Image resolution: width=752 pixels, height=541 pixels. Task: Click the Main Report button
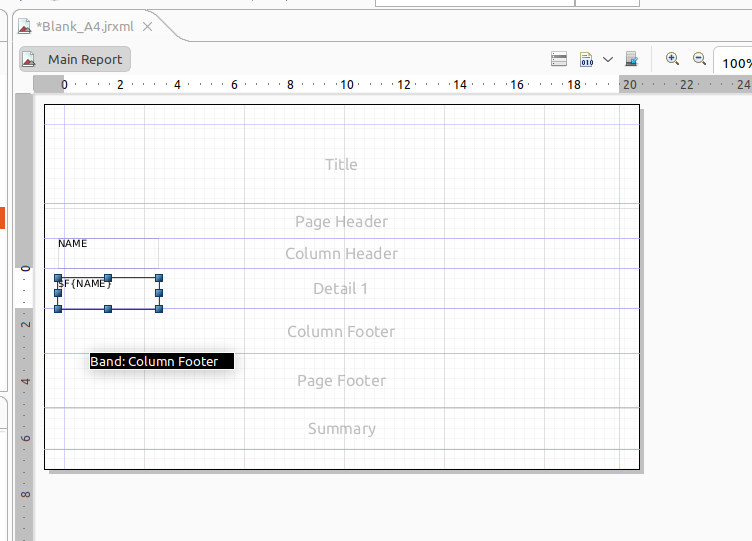75,60
